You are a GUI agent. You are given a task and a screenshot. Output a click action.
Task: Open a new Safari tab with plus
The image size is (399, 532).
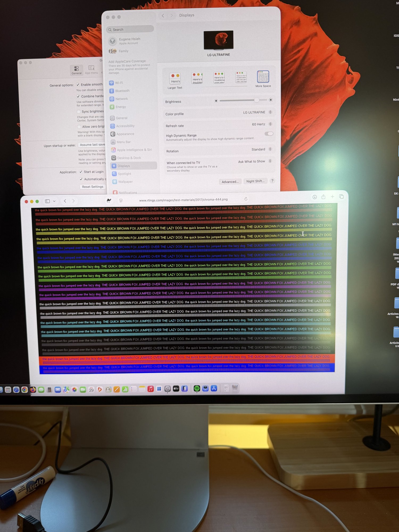[x=332, y=197]
